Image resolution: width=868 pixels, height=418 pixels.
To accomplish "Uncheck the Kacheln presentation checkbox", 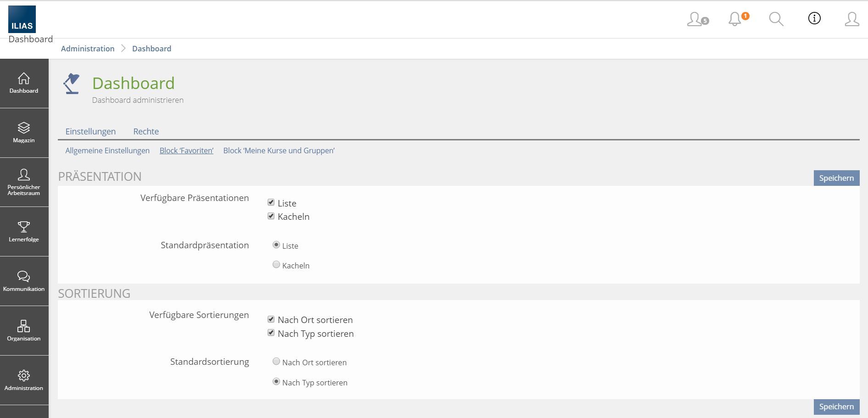I will coord(271,216).
